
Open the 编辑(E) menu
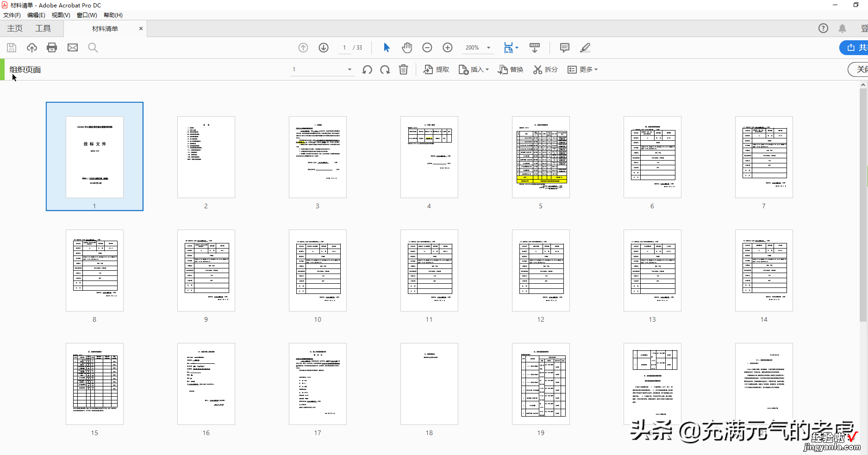point(36,15)
